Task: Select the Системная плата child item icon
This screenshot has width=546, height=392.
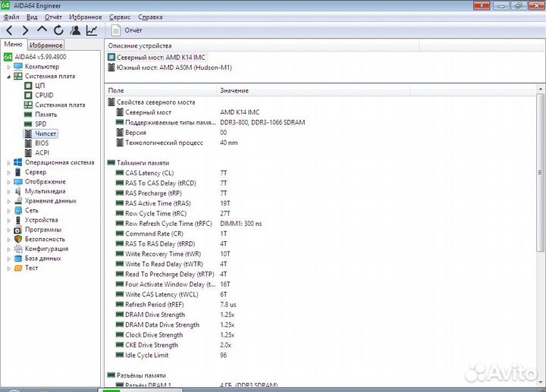Action: 28,105
